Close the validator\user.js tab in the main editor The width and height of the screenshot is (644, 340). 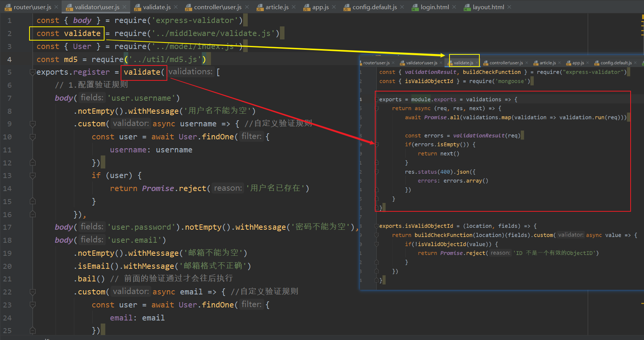tap(124, 7)
